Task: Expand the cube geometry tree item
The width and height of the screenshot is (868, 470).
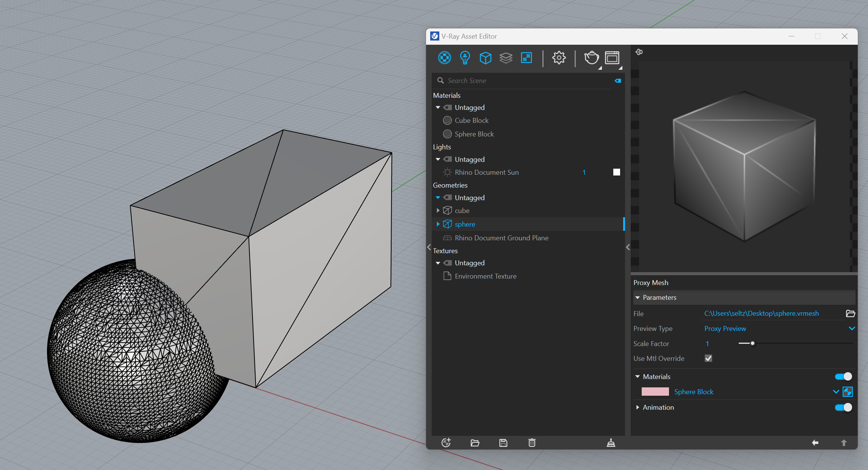Action: click(438, 211)
